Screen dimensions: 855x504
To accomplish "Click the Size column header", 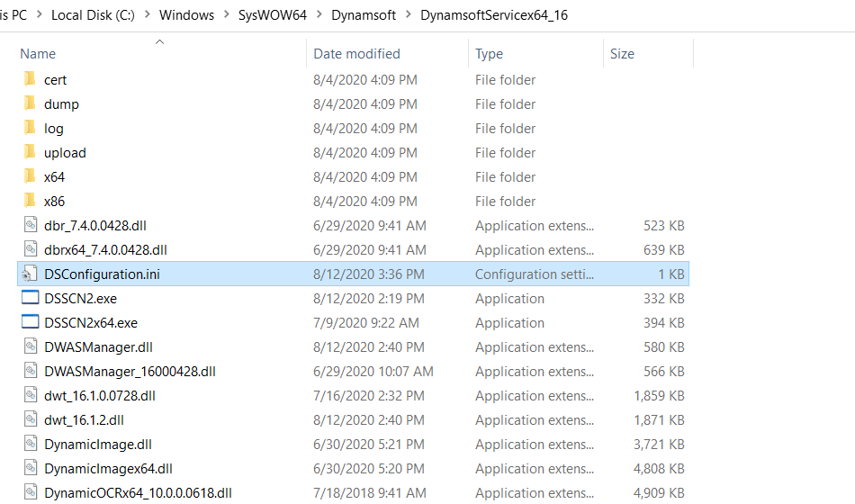I will coord(622,54).
